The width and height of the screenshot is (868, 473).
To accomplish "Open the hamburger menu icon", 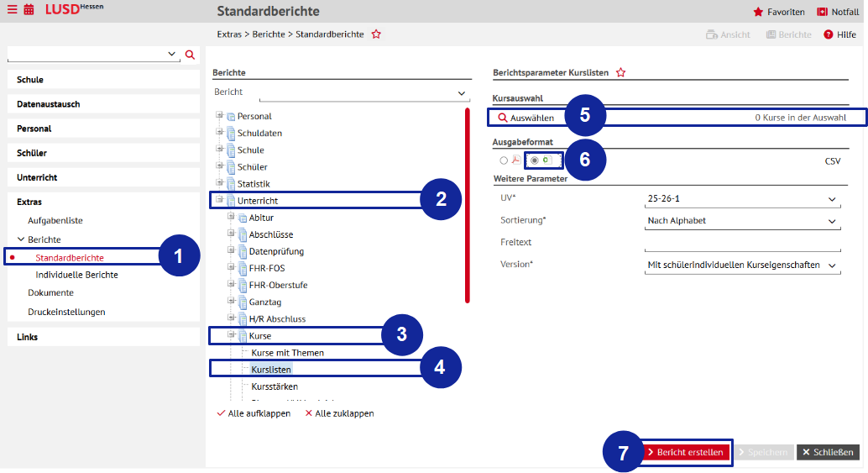I will point(12,11).
